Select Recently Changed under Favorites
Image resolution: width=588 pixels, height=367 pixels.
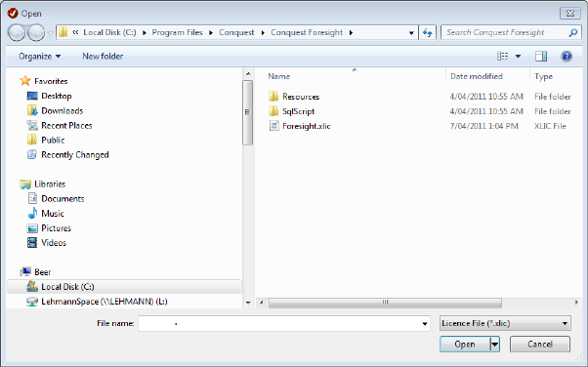[74, 155]
